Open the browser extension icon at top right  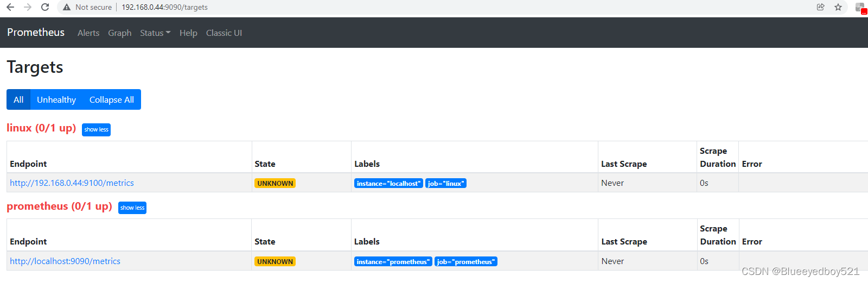pos(860,8)
